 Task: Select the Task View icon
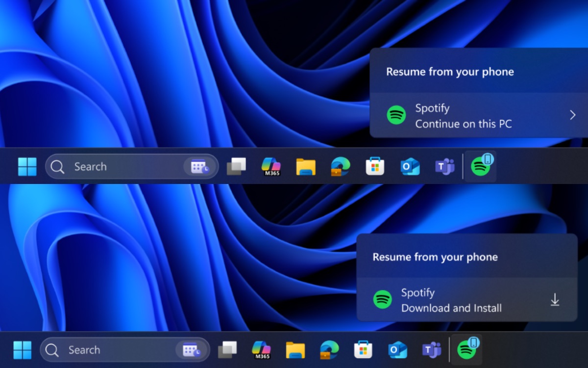pyautogui.click(x=237, y=166)
